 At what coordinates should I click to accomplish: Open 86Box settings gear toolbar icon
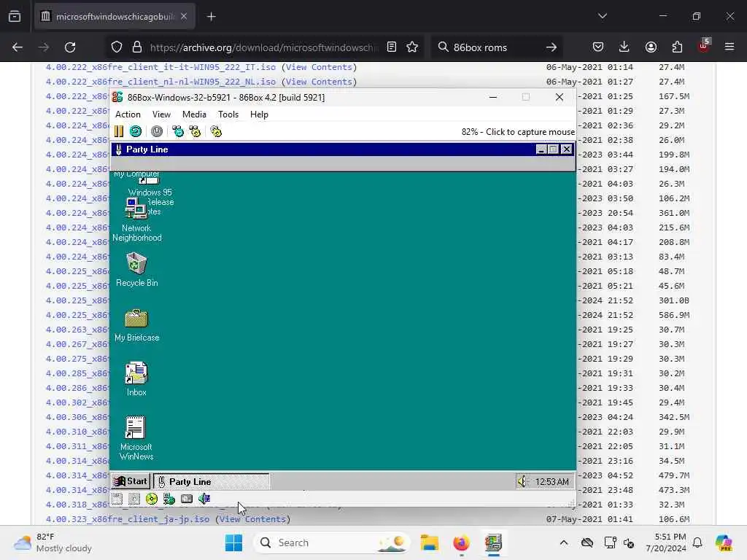click(x=216, y=131)
